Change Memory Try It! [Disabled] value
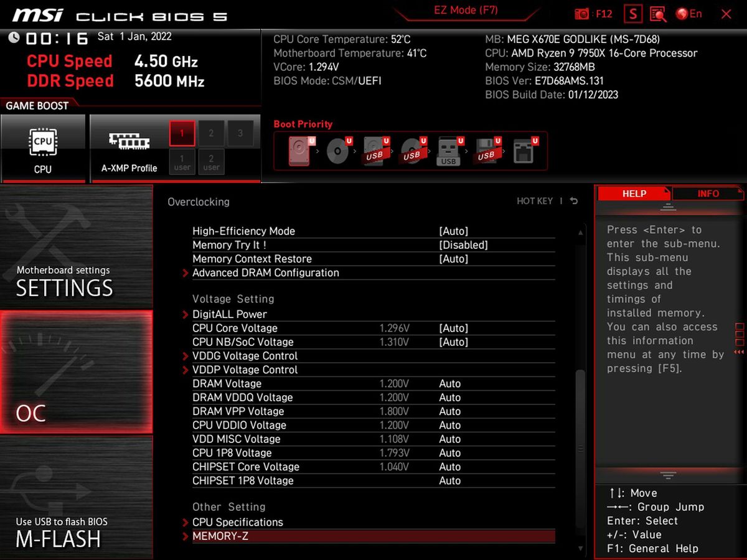This screenshot has height=560, width=747. (x=463, y=245)
